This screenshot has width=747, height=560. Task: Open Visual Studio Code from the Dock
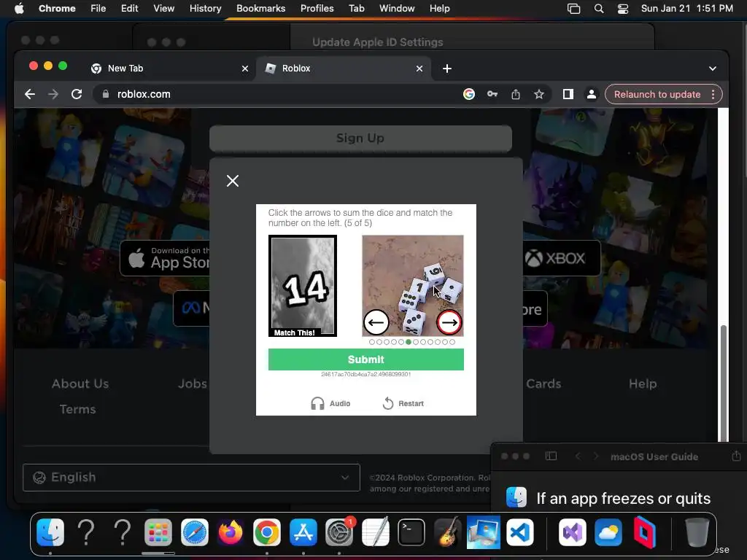(519, 532)
